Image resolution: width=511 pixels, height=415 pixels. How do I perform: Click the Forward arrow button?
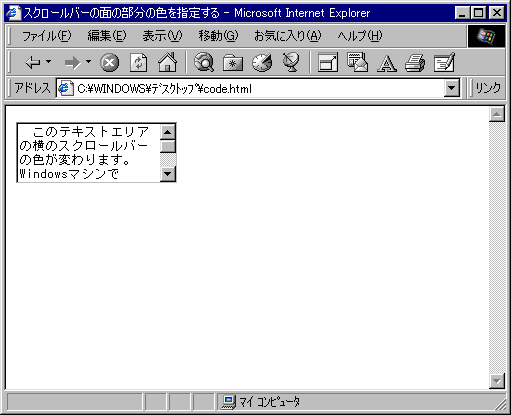click(72, 63)
